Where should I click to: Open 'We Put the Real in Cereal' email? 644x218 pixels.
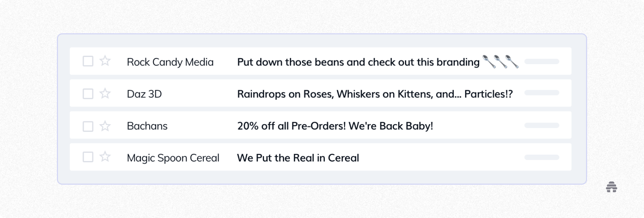[x=298, y=158]
